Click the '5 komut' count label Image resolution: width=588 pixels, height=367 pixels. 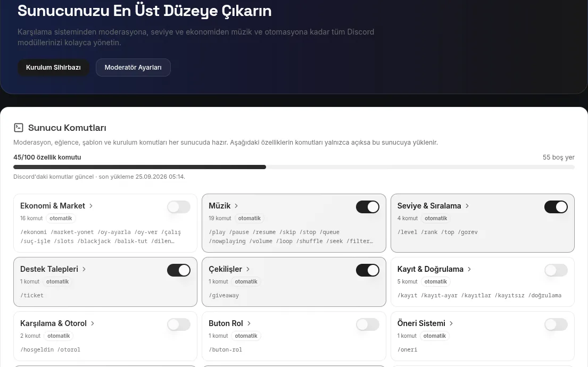pyautogui.click(x=407, y=281)
